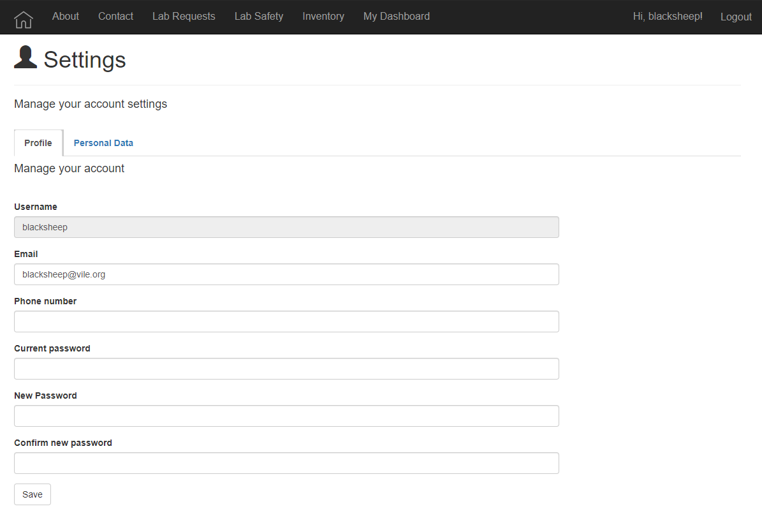Focus the Email input field
Image resolution: width=762 pixels, height=532 pixels.
pyautogui.click(x=286, y=274)
